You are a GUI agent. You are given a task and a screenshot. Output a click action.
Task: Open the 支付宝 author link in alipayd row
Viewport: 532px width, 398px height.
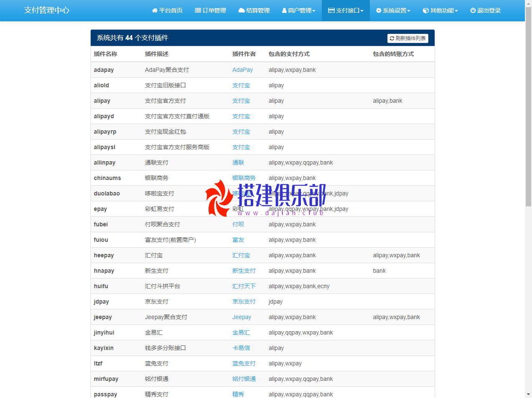241,116
